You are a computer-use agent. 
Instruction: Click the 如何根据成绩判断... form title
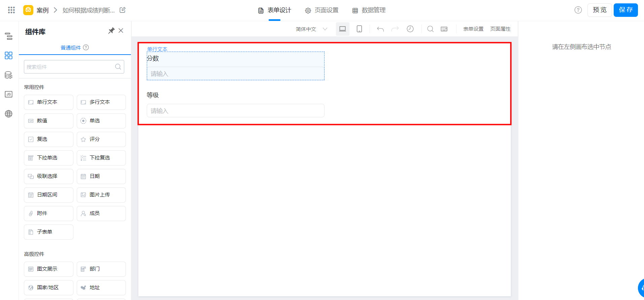[x=89, y=10]
